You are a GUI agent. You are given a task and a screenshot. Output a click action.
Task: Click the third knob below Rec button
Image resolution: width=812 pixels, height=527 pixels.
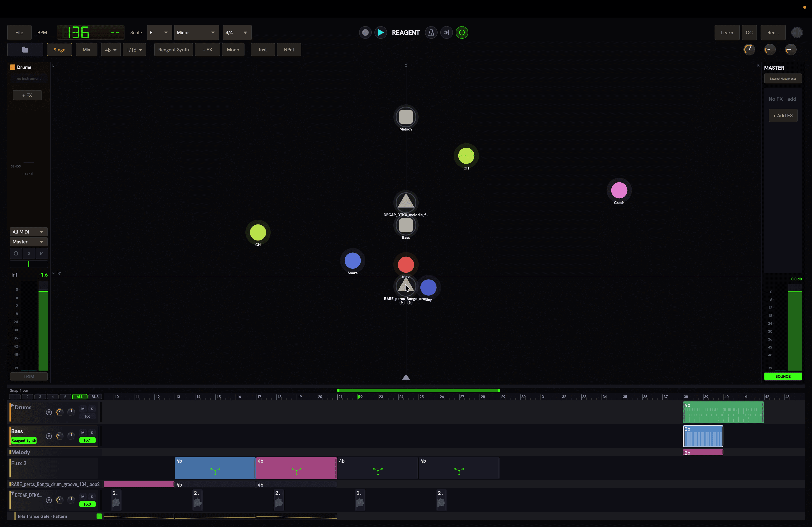pos(791,50)
